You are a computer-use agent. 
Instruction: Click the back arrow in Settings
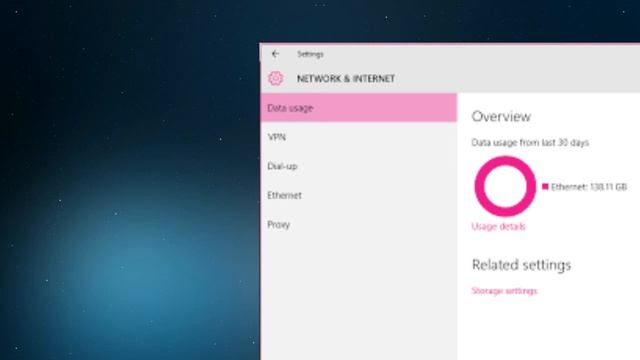(x=276, y=54)
